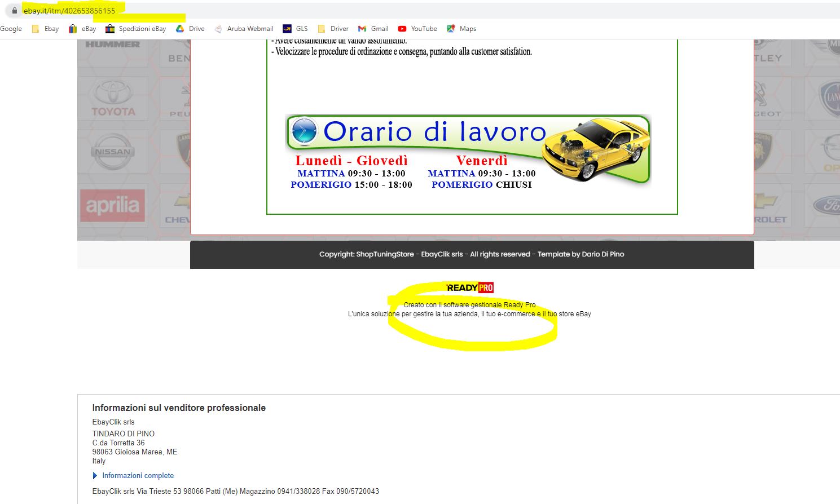Click the Ready Pro logo

(x=470, y=288)
